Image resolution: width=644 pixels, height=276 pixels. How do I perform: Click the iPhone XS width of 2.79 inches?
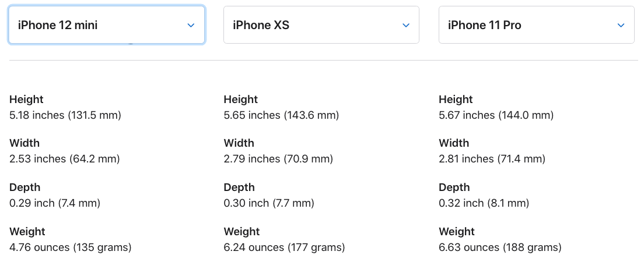(x=278, y=159)
